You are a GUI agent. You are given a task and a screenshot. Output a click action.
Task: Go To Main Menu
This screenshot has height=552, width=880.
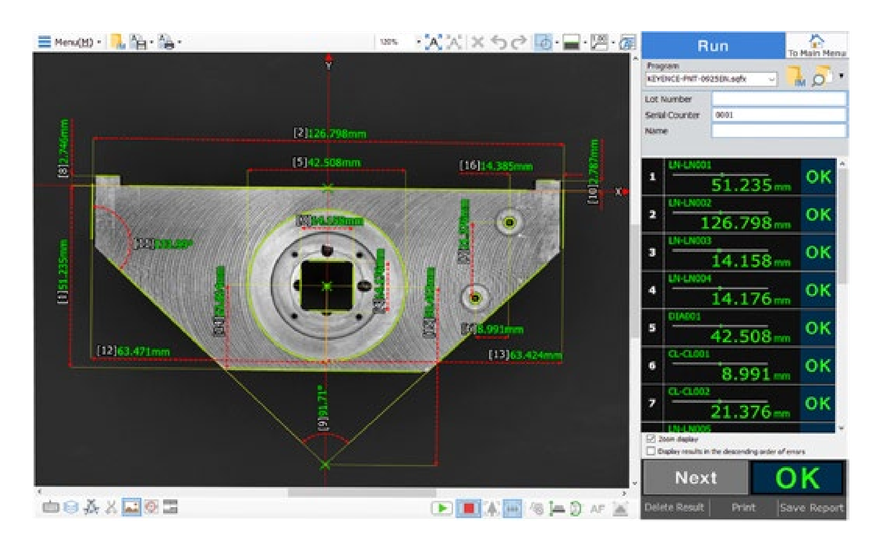pos(817,45)
